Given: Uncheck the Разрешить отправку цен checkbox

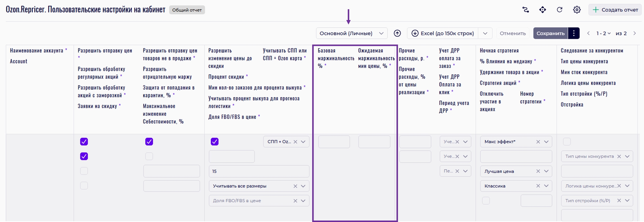Looking at the screenshot, I should click(x=84, y=142).
